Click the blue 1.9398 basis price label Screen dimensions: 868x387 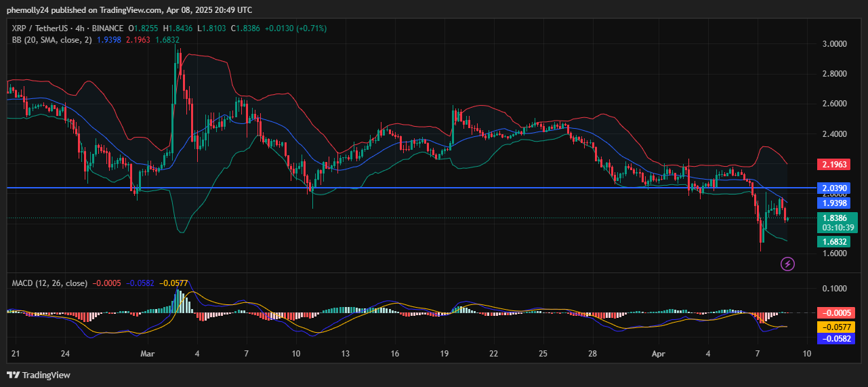point(835,203)
